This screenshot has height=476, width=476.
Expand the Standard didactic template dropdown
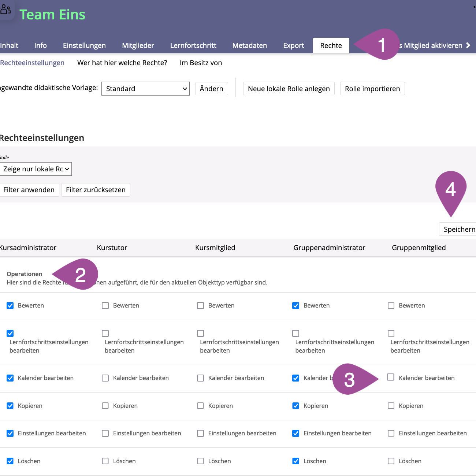[x=145, y=89]
